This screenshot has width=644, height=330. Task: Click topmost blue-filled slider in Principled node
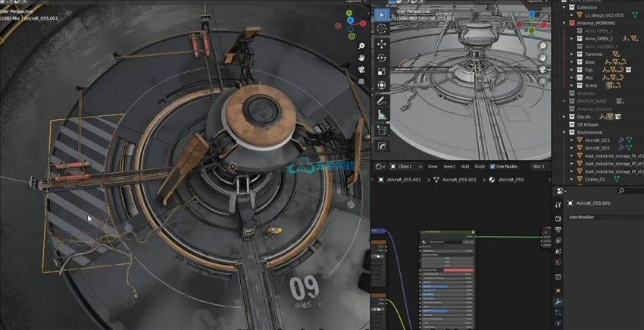pos(446,287)
